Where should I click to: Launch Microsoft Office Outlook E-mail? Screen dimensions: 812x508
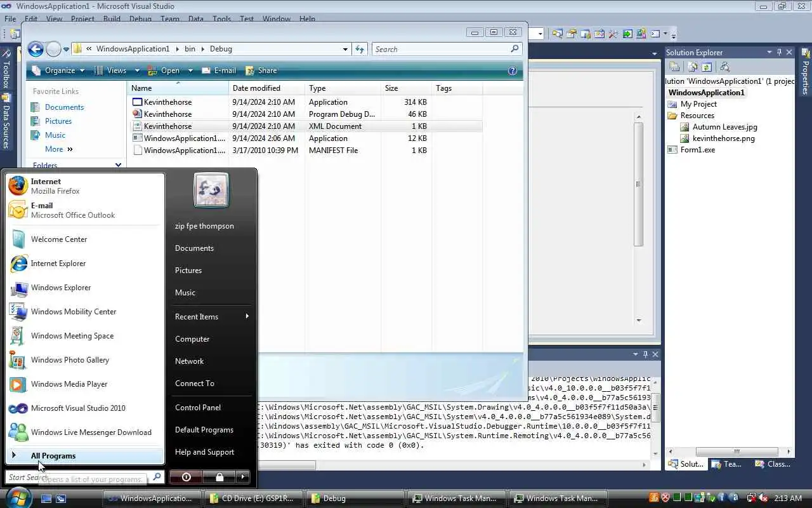pyautogui.click(x=85, y=210)
